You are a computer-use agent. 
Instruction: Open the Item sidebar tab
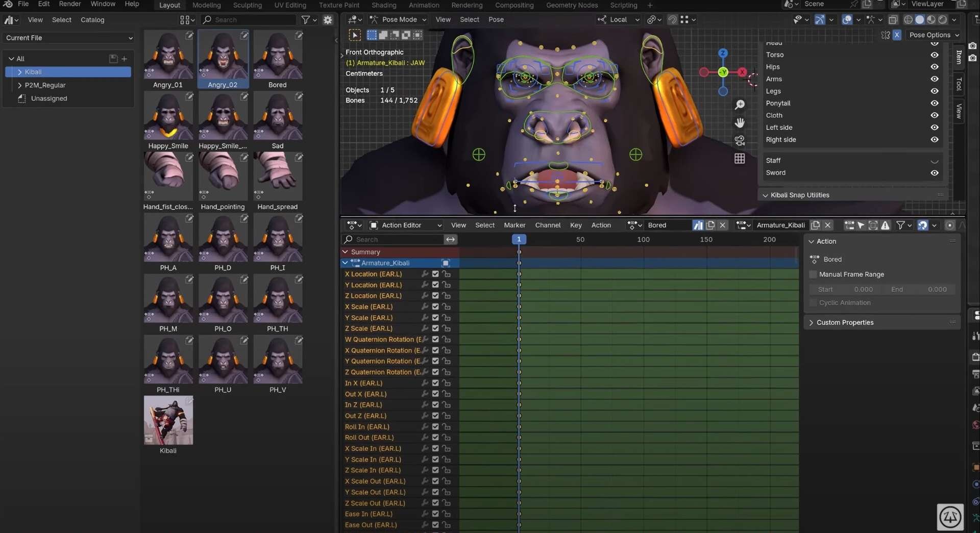[959, 57]
